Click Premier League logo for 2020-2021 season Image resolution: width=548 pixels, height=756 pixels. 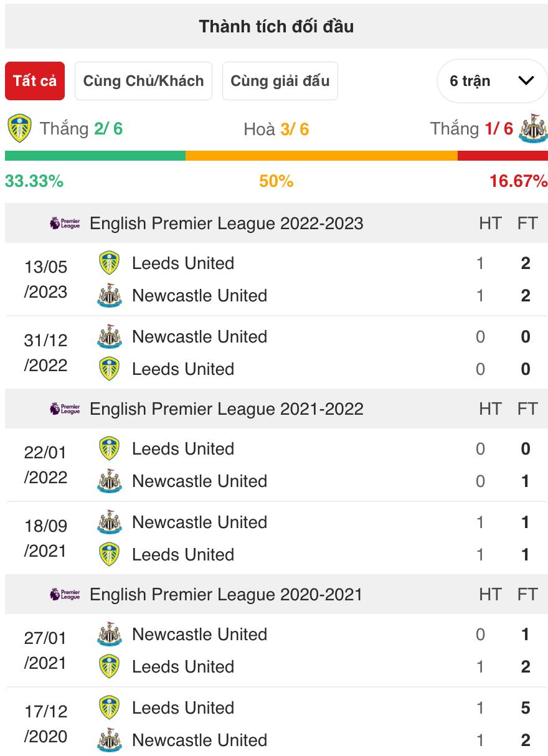(65, 594)
